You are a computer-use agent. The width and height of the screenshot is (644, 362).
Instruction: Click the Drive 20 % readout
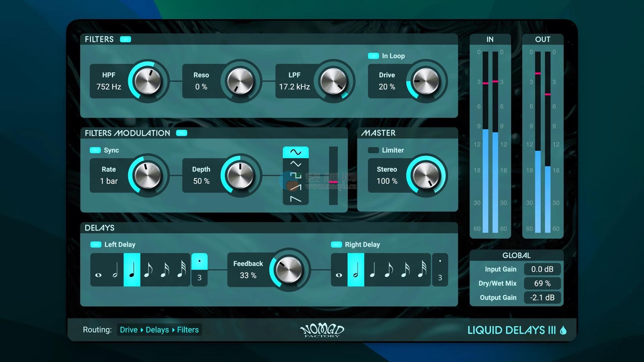pyautogui.click(x=387, y=87)
